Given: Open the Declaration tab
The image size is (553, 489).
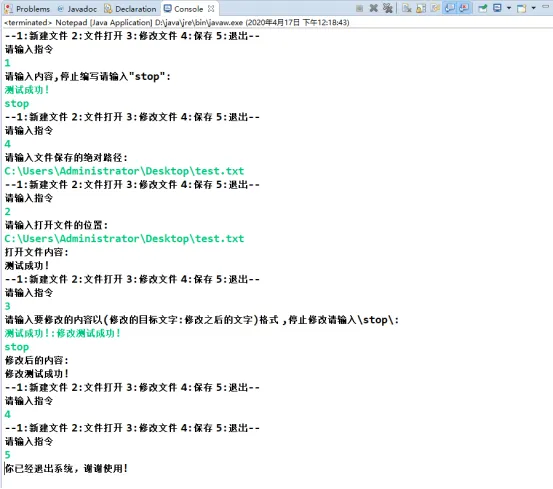Looking at the screenshot, I should click(x=130, y=9).
